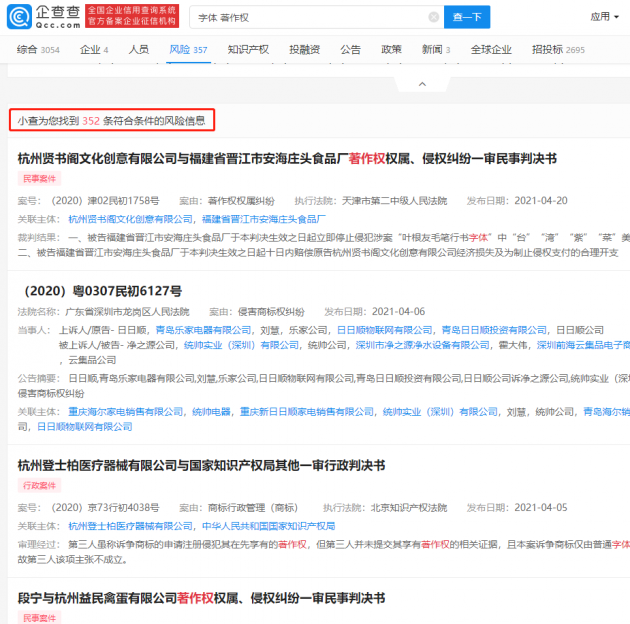
Task: Open 青岛日日顺投资有限公司 link
Action: pos(494,330)
